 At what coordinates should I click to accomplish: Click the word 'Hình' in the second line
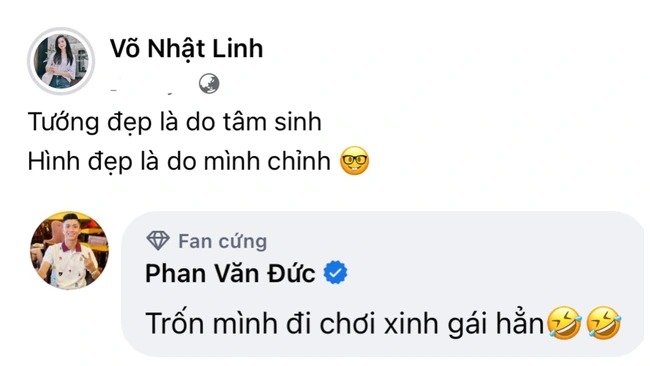point(54,161)
